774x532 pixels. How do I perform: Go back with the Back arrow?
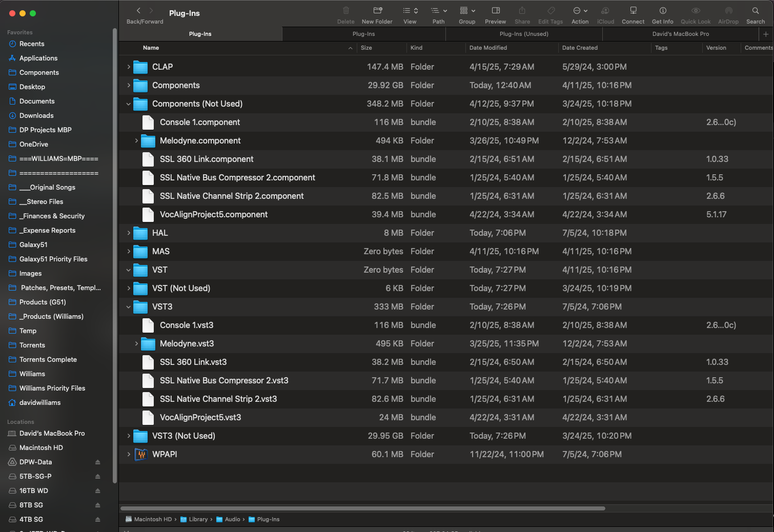[x=138, y=11]
